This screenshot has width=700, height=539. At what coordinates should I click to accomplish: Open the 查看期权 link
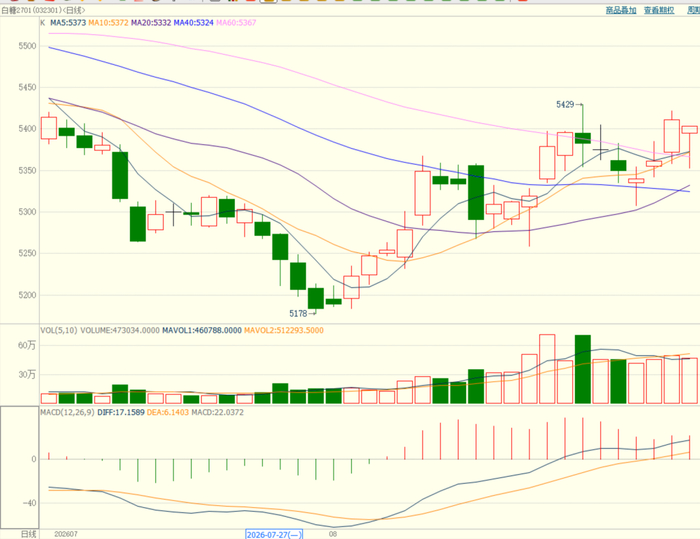click(x=659, y=10)
